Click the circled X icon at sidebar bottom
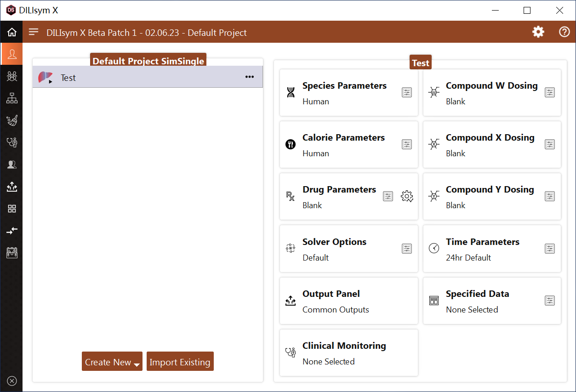 pos(12,381)
